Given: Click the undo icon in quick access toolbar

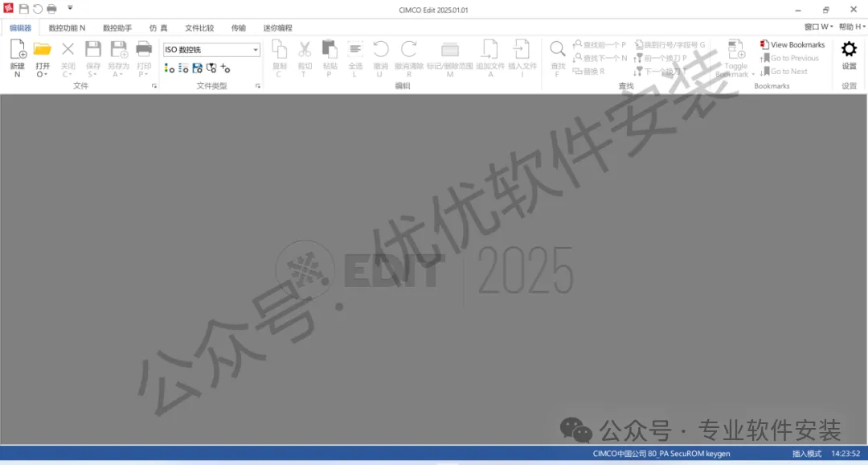Looking at the screenshot, I should (38, 9).
